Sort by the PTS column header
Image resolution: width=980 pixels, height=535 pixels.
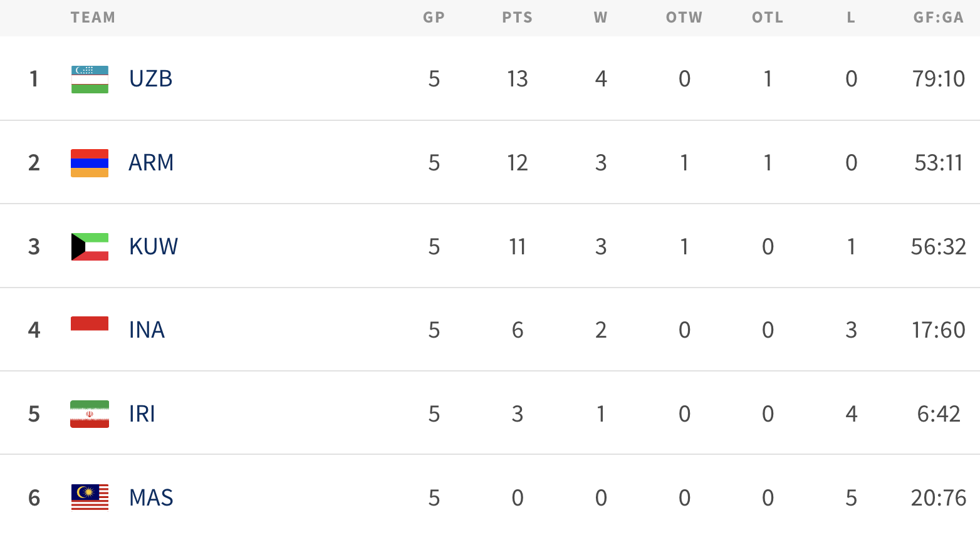pyautogui.click(x=517, y=18)
